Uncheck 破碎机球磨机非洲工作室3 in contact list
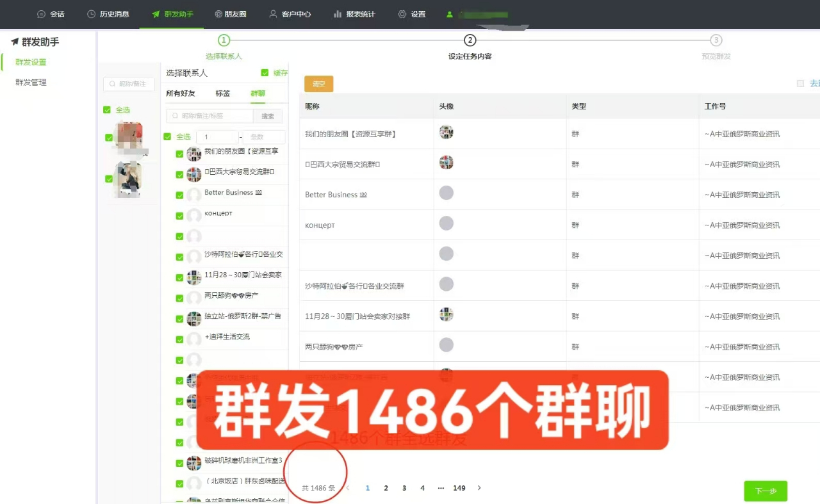The image size is (820, 504). (179, 463)
